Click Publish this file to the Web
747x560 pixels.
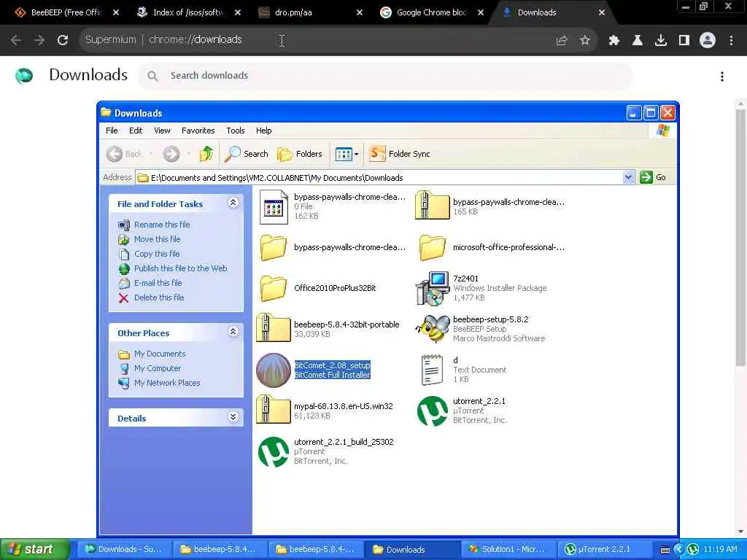(181, 268)
